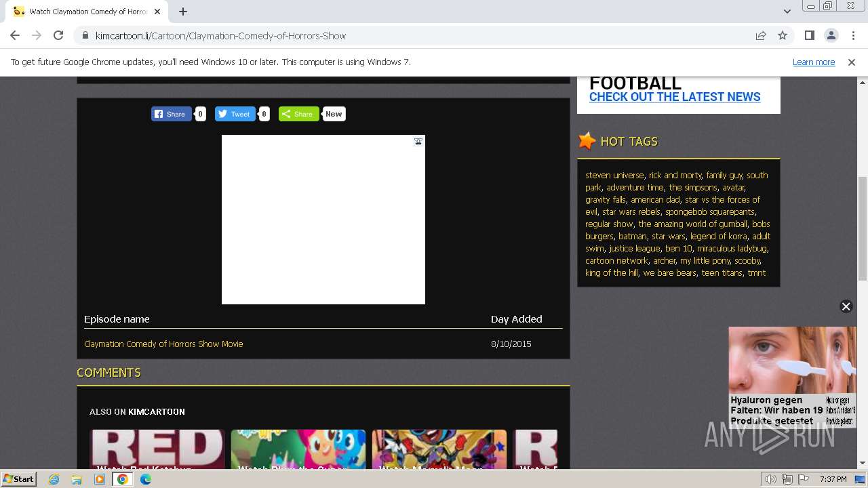Open teen titans tag
The height and width of the screenshot is (488, 868).
point(722,272)
